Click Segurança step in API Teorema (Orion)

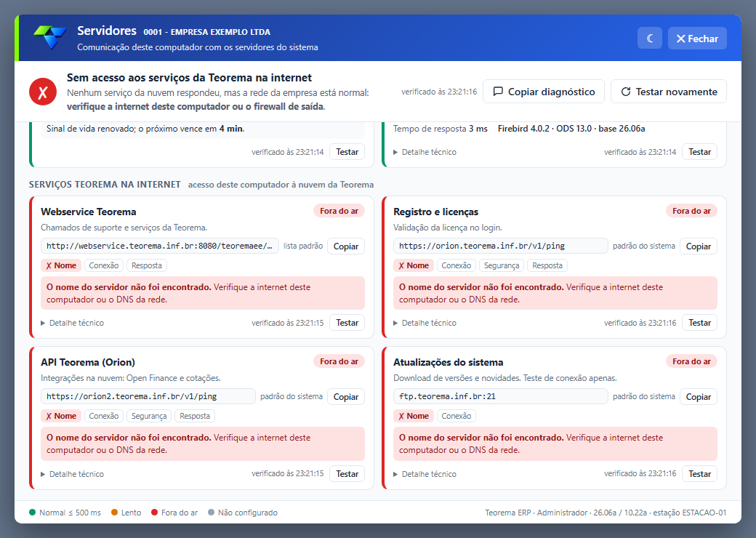pos(149,416)
